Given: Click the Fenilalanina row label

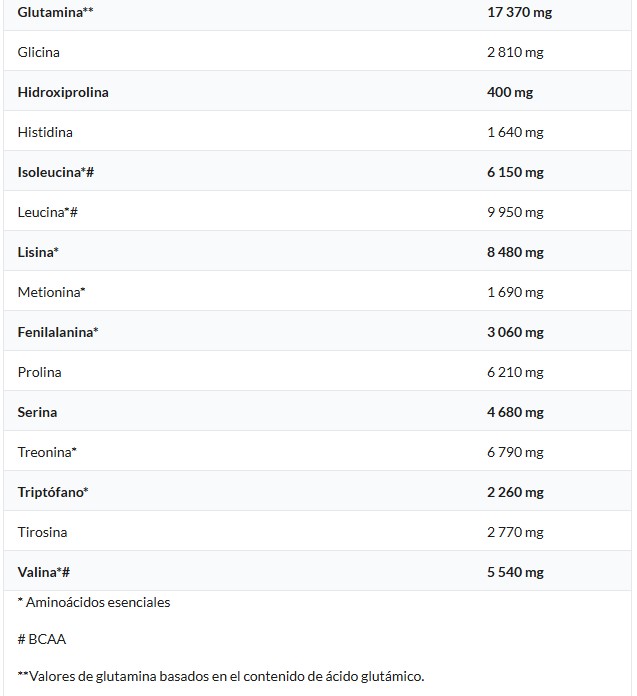Looking at the screenshot, I should click(58, 332).
